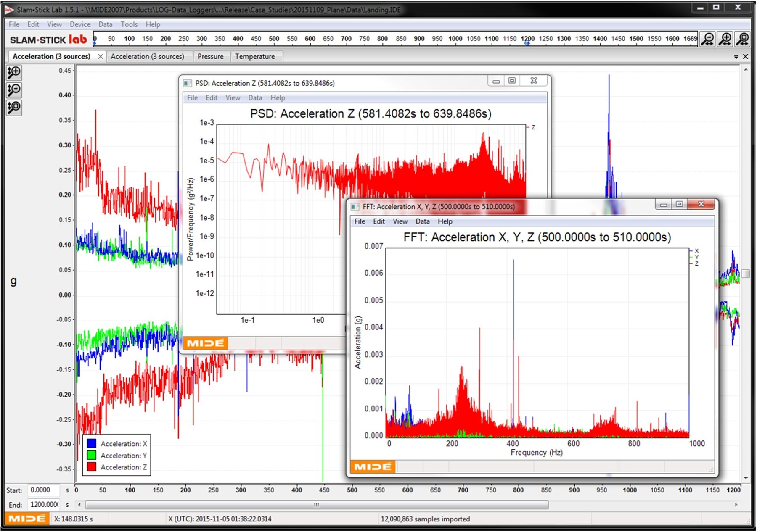Toggle the Acceleration: X legend entry
Screen dimensions: 757x532
pyautogui.click(x=123, y=443)
